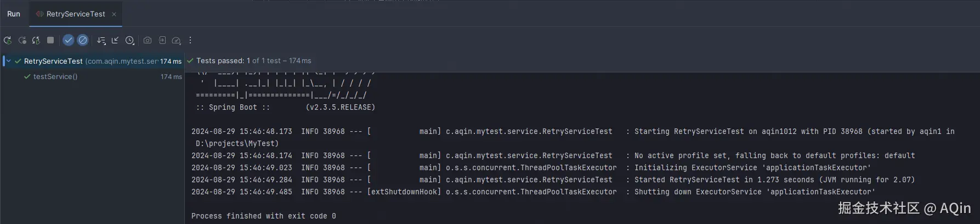Image resolution: width=980 pixels, height=224 pixels.
Task: Click the import tests icon
Action: click(162, 40)
